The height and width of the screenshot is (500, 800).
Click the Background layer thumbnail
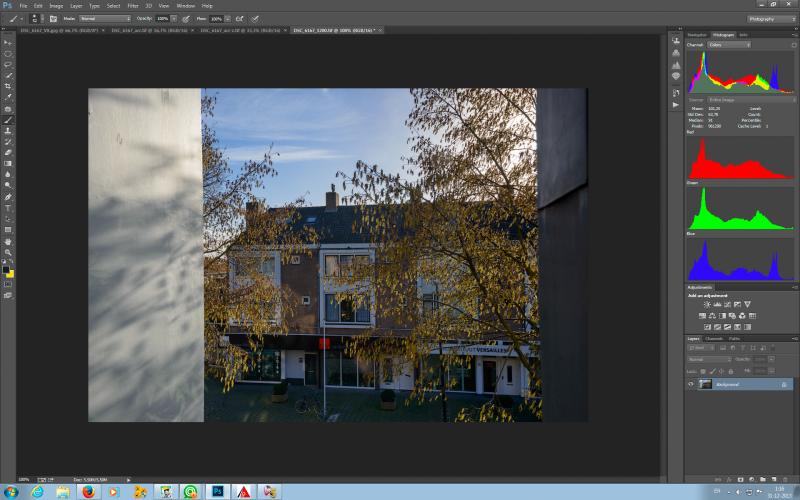click(x=705, y=385)
